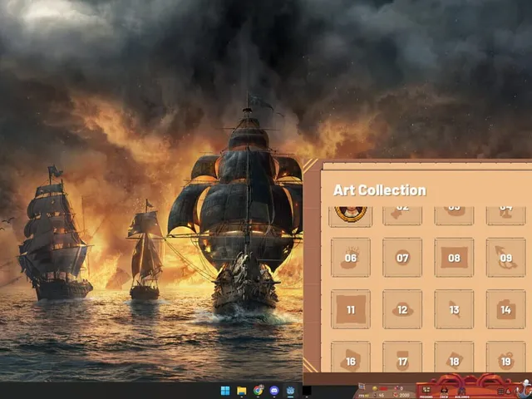
Task: Select art collection slot 08
Action: [454, 258]
